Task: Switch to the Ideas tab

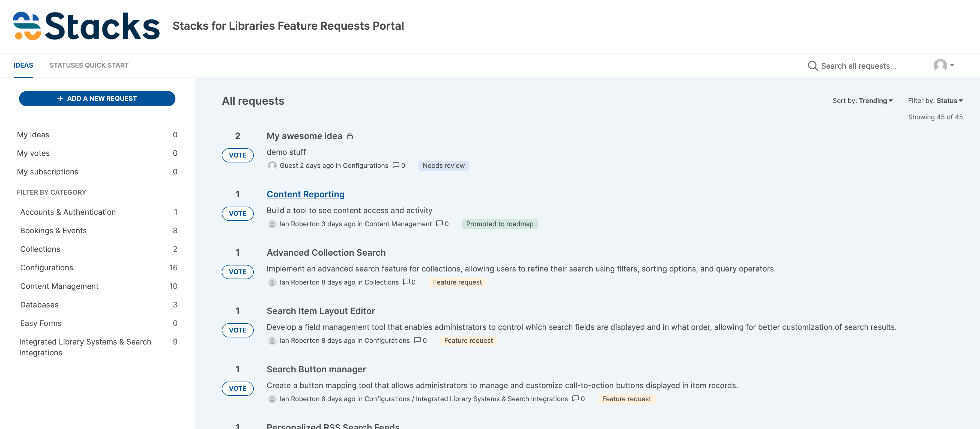Action: [23, 65]
